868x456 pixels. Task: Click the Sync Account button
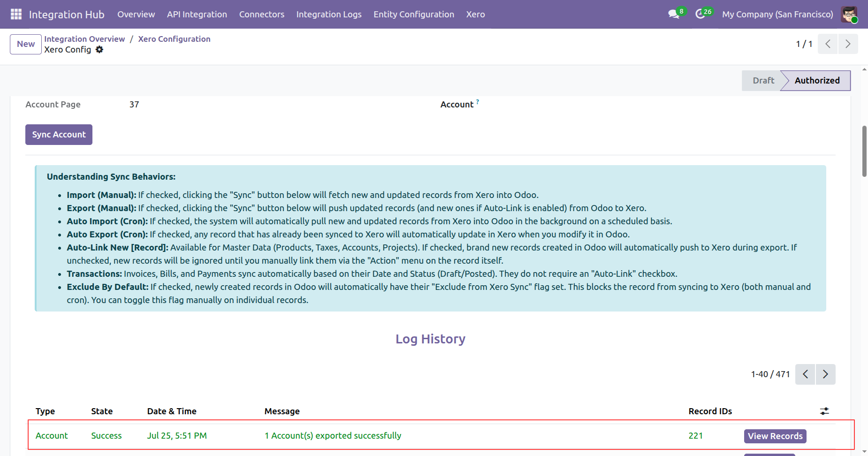[x=59, y=135]
